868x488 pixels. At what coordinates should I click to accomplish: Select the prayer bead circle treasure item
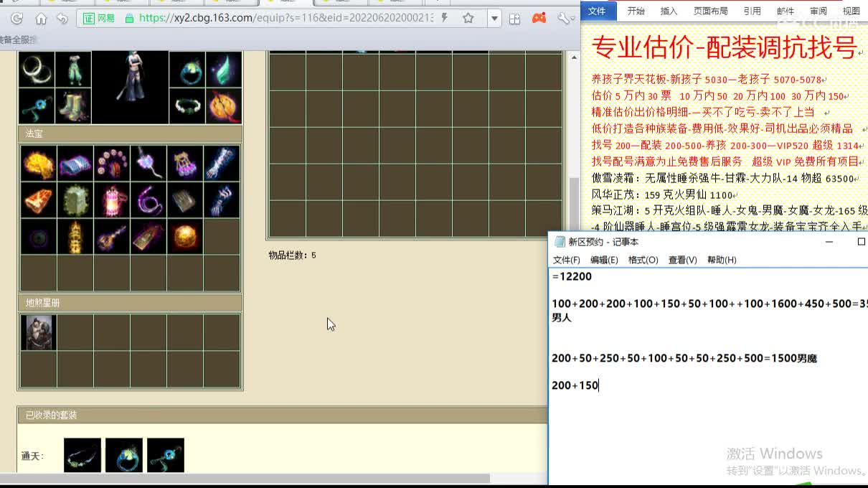coord(112,163)
